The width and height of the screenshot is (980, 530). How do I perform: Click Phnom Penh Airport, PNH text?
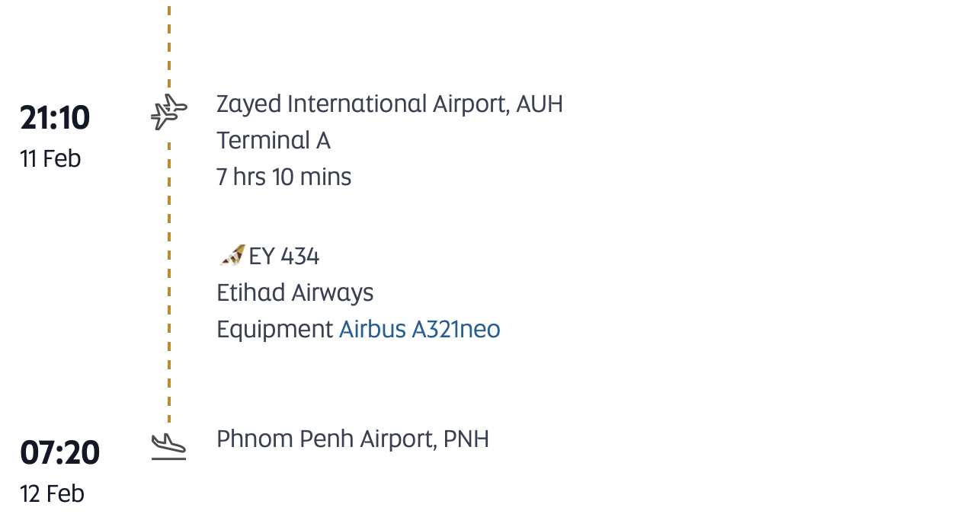point(353,439)
